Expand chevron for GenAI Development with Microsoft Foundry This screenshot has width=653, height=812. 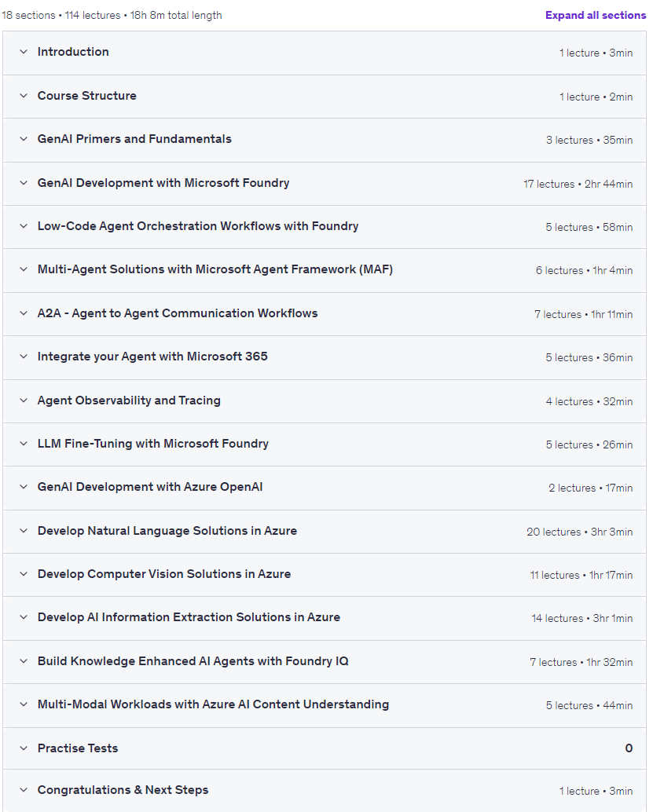click(x=24, y=183)
